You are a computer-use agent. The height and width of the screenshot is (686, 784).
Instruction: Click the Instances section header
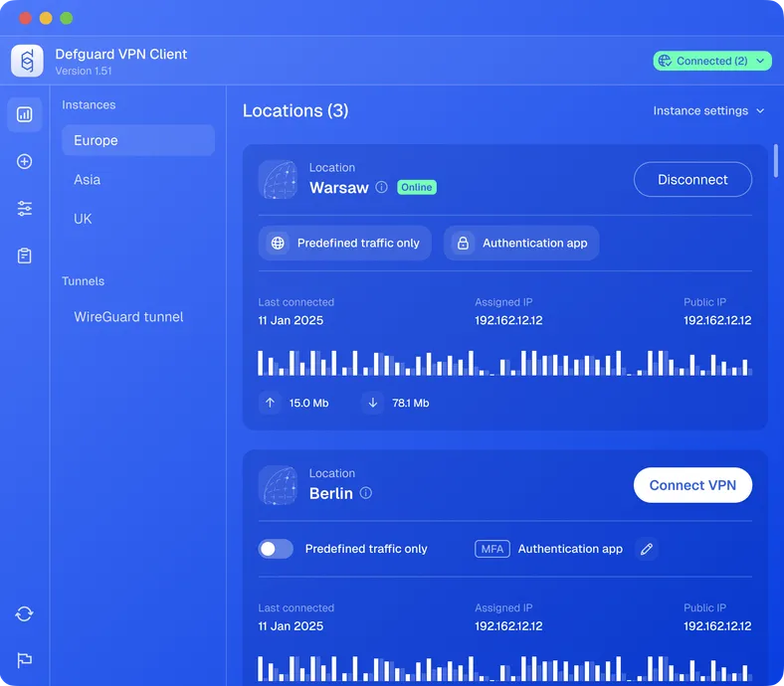89,105
